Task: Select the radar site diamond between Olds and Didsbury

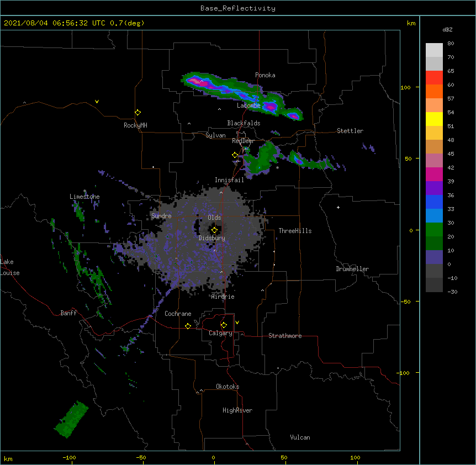Action: (x=214, y=230)
